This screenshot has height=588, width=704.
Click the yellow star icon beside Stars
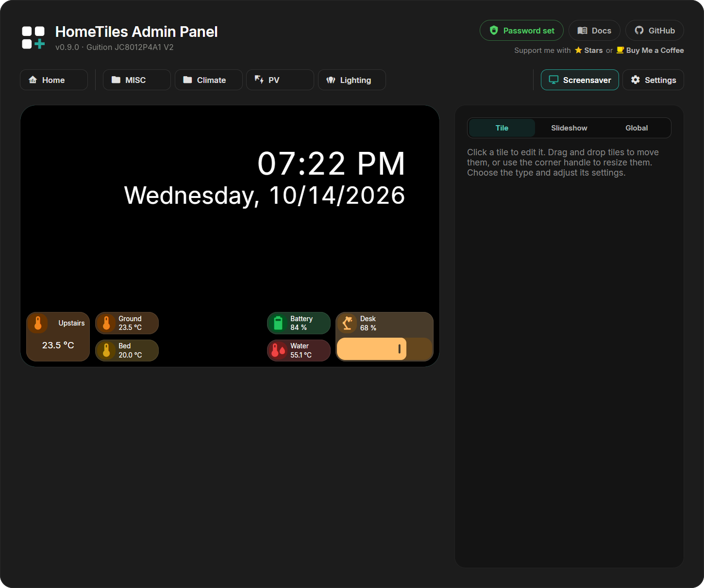578,50
